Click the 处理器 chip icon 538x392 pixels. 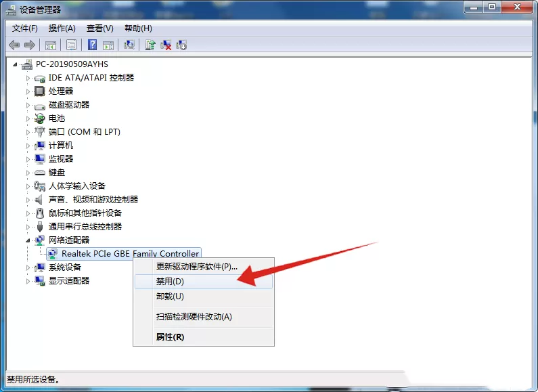pyautogui.click(x=39, y=91)
